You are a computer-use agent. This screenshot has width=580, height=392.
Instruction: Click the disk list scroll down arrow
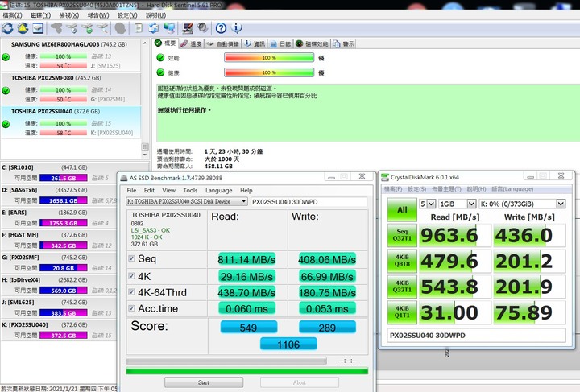tap(145, 155)
